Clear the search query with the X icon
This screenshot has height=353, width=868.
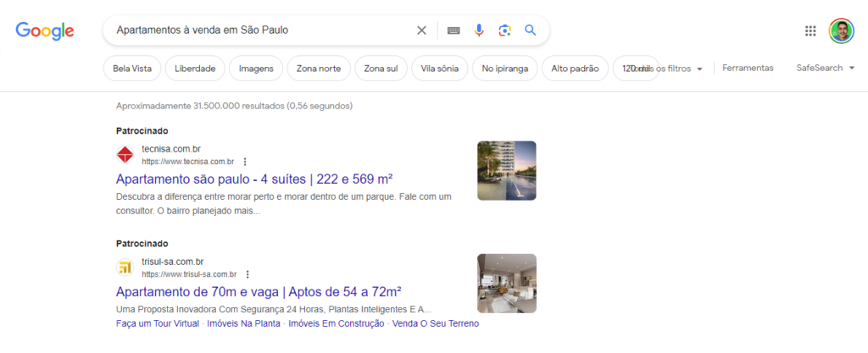[x=421, y=30]
